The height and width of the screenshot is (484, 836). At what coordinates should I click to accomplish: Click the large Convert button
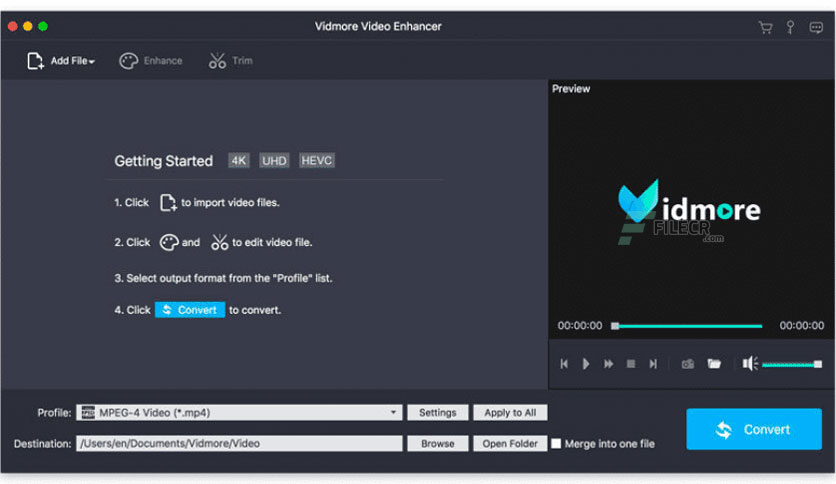point(754,429)
